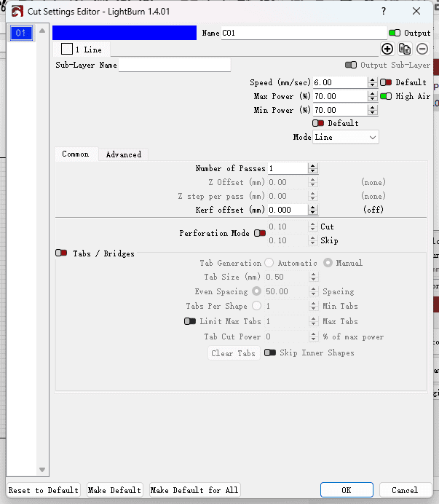Toggle the Output switch for layer C01
This screenshot has width=439, height=504.
pyautogui.click(x=395, y=33)
